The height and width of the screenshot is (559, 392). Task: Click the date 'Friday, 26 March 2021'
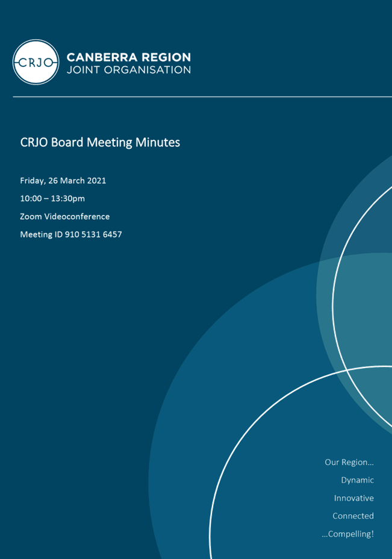pyautogui.click(x=63, y=181)
